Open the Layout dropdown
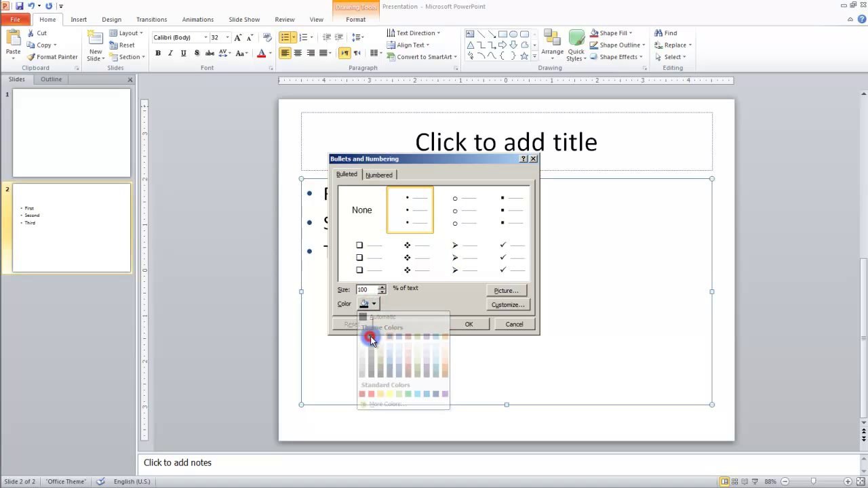 tap(126, 33)
